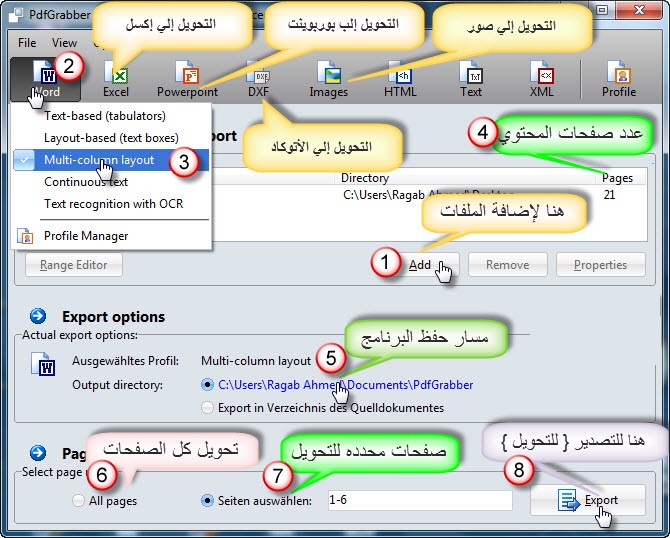Image resolution: width=670 pixels, height=538 pixels.
Task: Click the Word document profile icon
Action: [x=43, y=365]
